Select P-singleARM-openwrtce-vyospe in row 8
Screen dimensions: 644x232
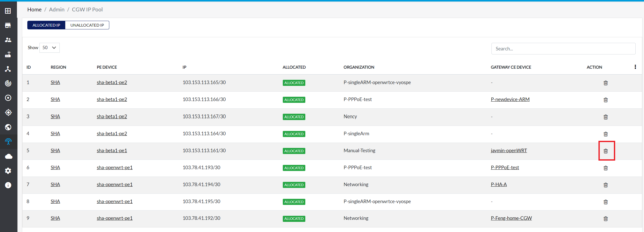click(x=377, y=201)
